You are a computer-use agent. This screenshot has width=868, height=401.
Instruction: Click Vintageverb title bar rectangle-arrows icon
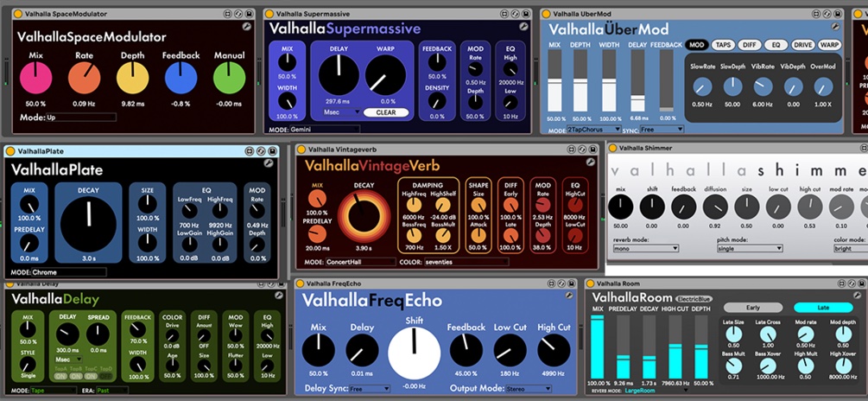(571, 149)
